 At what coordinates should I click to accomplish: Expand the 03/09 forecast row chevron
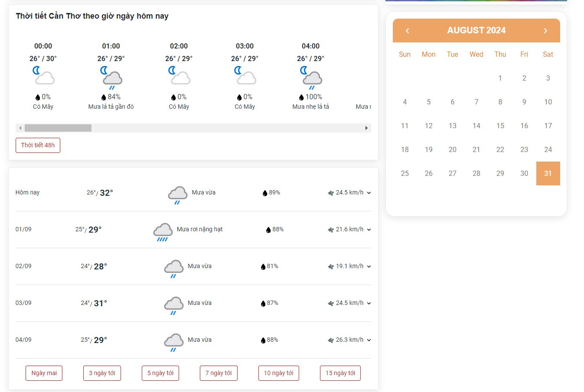point(369,303)
